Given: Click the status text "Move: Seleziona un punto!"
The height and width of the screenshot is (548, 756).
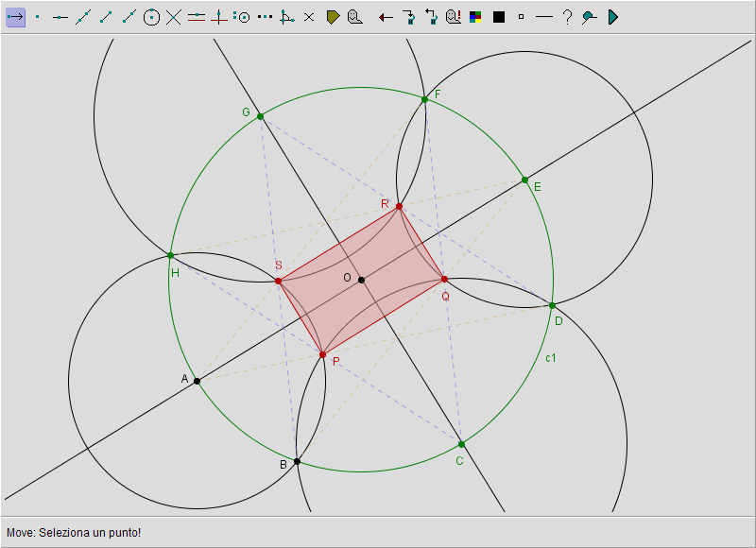Looking at the screenshot, I should point(74,533).
